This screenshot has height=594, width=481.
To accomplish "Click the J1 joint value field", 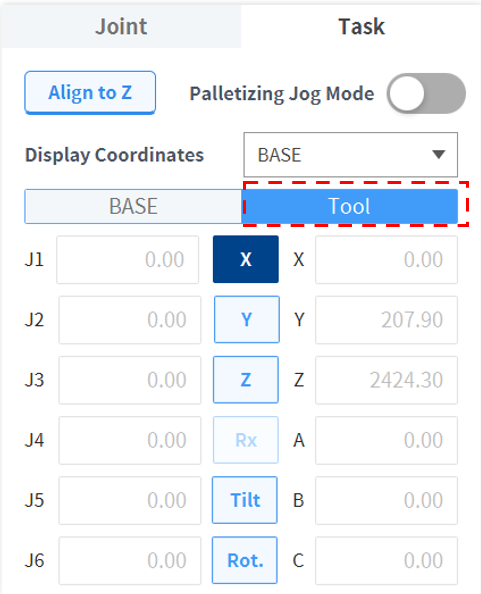I will click(x=128, y=259).
